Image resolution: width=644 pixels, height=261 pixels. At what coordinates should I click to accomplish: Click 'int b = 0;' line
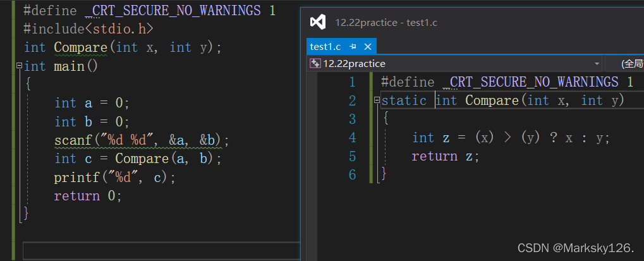pyautogui.click(x=92, y=121)
